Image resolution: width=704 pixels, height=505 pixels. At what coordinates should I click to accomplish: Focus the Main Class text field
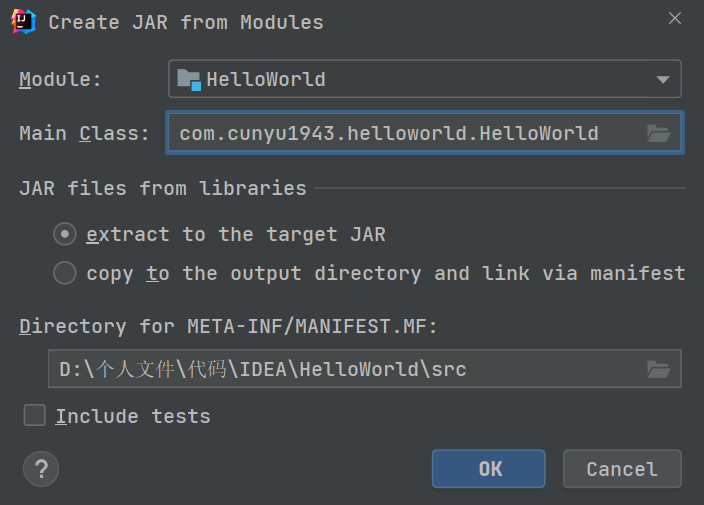click(400, 133)
